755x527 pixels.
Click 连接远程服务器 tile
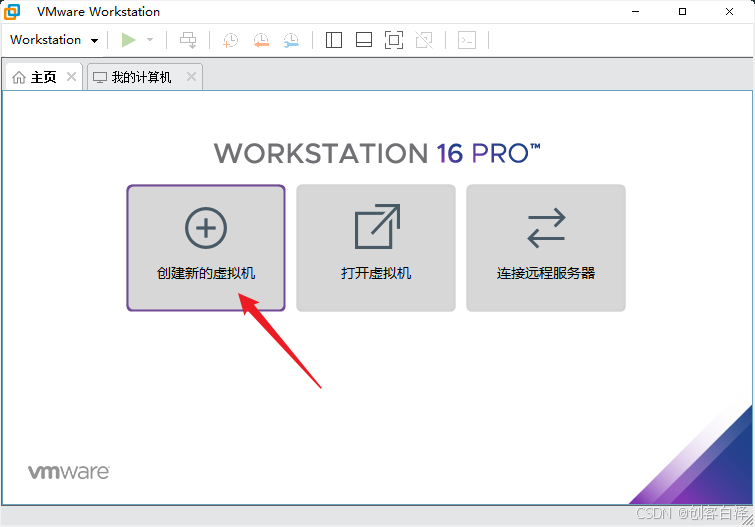[x=546, y=248]
